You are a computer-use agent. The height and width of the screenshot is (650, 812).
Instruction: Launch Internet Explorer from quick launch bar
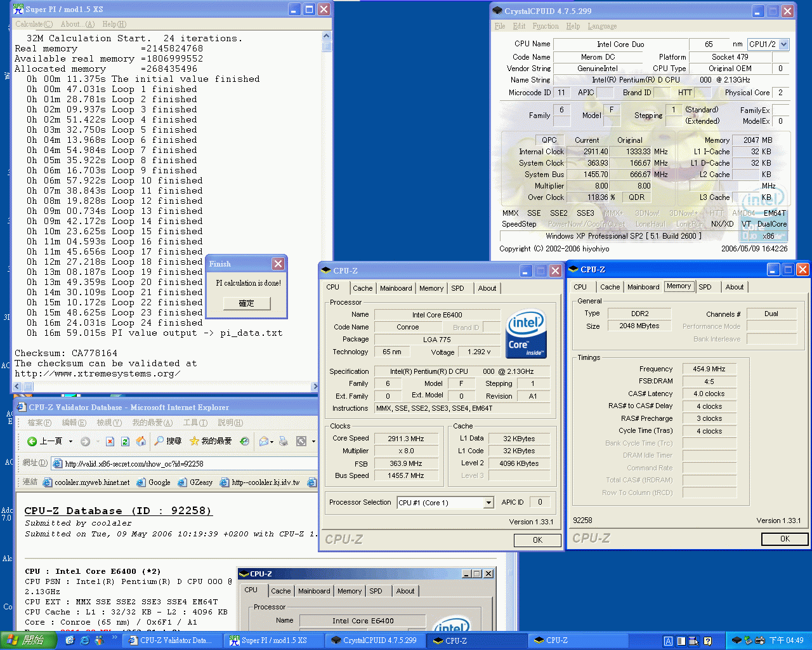point(84,640)
